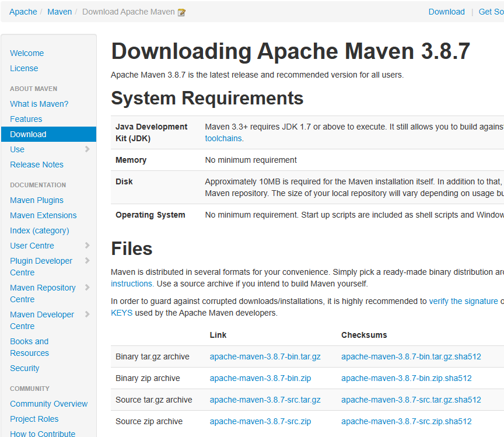Expand the User Centre chevron
This screenshot has height=437, width=504.
(x=87, y=246)
